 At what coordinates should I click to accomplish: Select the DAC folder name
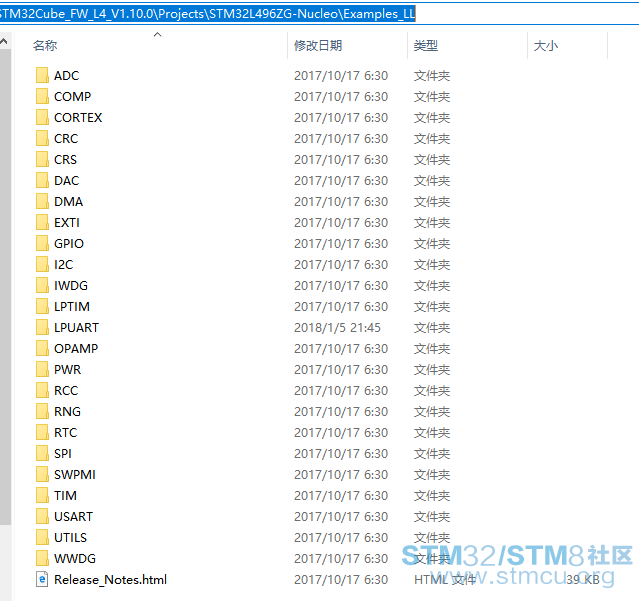pyautogui.click(x=67, y=181)
